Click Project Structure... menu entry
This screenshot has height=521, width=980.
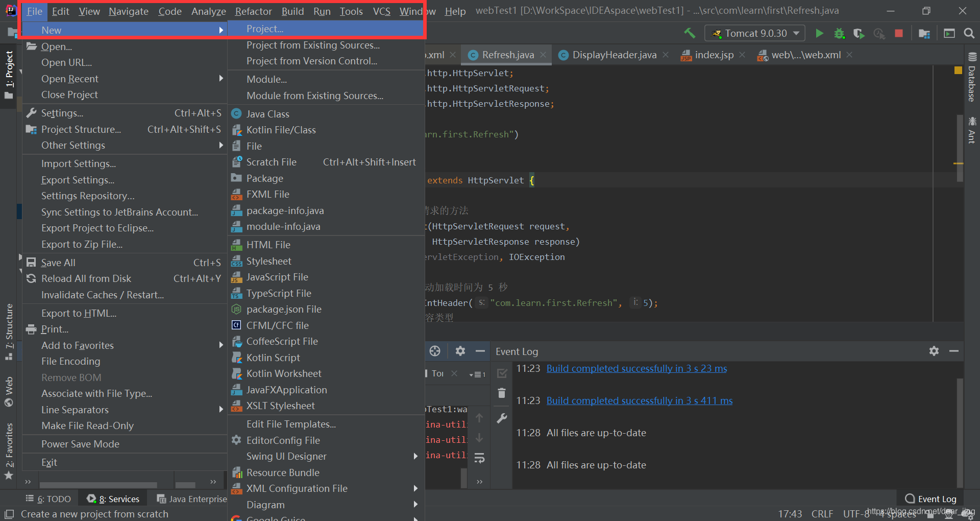tap(125, 129)
